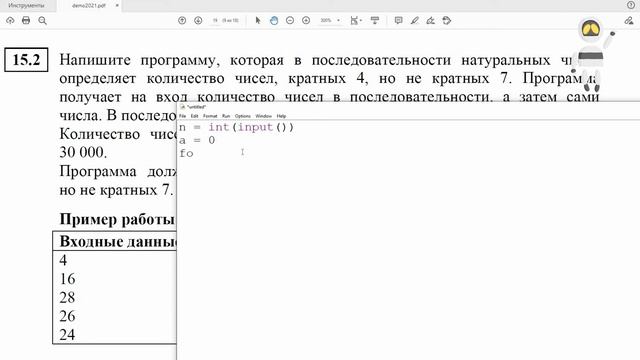The height and width of the screenshot is (360, 640).
Task: Open Window menu in IDLE editor
Action: [x=263, y=116]
